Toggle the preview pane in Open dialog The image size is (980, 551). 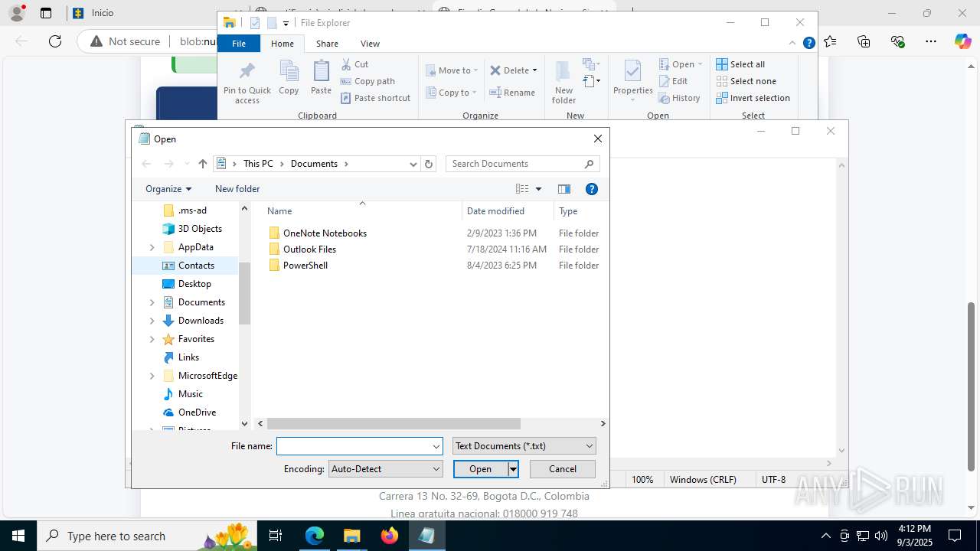pyautogui.click(x=564, y=189)
